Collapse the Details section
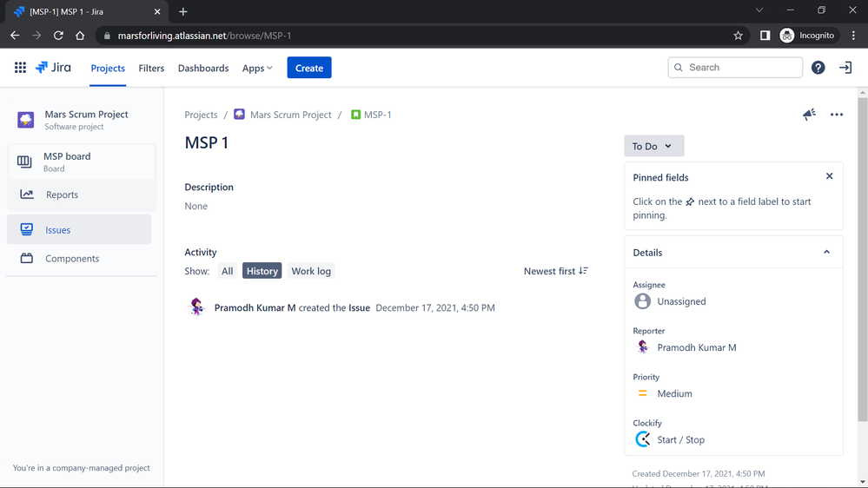The width and height of the screenshot is (868, 488). click(826, 253)
